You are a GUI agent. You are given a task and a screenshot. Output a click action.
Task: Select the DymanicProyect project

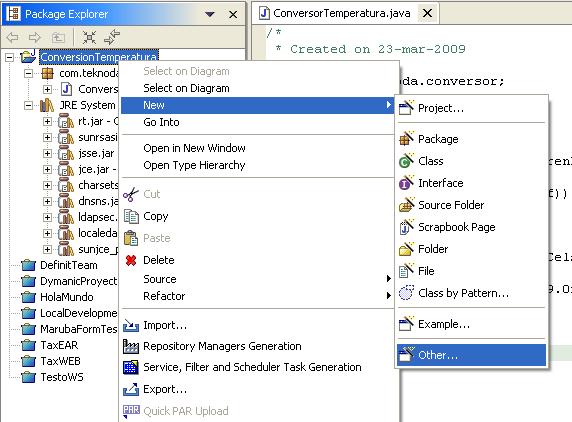(x=79, y=281)
